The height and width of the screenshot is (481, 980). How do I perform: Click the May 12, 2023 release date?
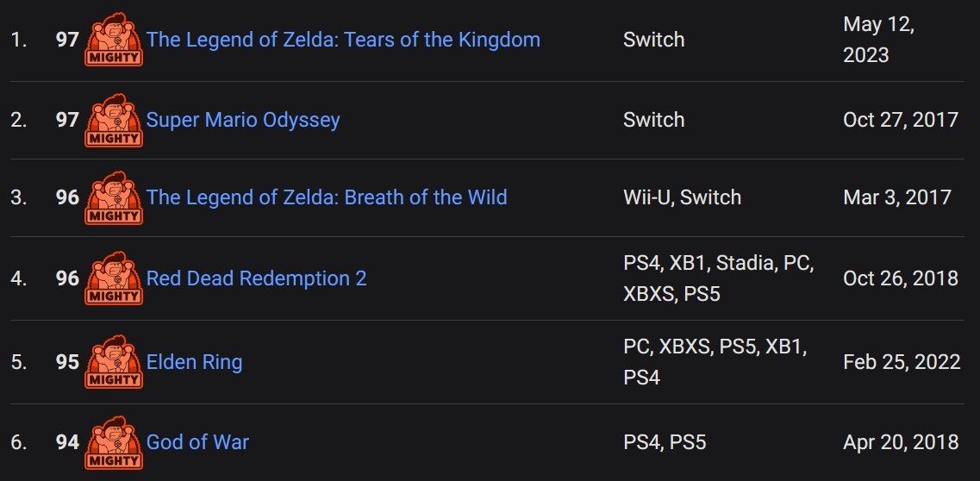click(879, 40)
